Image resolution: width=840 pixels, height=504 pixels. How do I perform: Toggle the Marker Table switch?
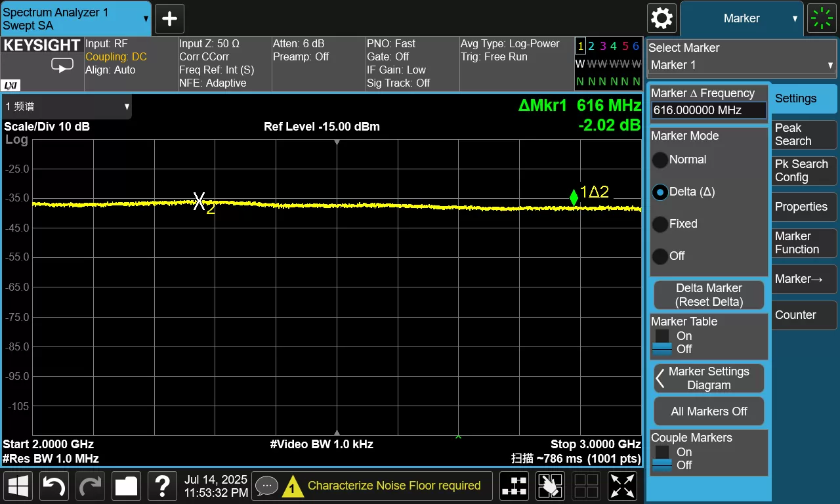point(662,343)
